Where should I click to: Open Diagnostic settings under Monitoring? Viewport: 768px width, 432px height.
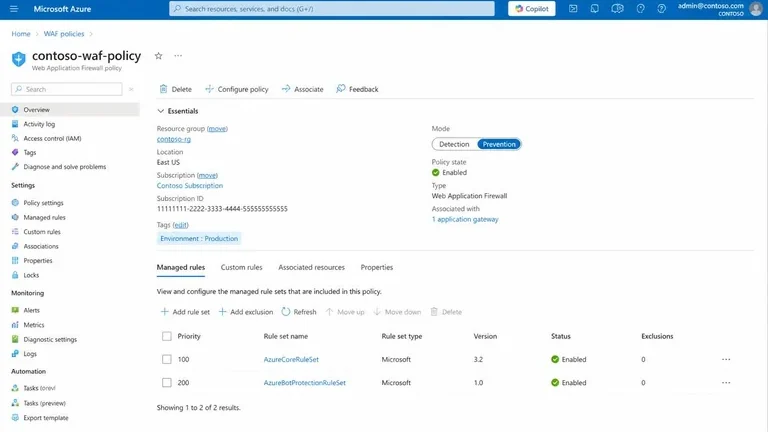(x=45, y=339)
